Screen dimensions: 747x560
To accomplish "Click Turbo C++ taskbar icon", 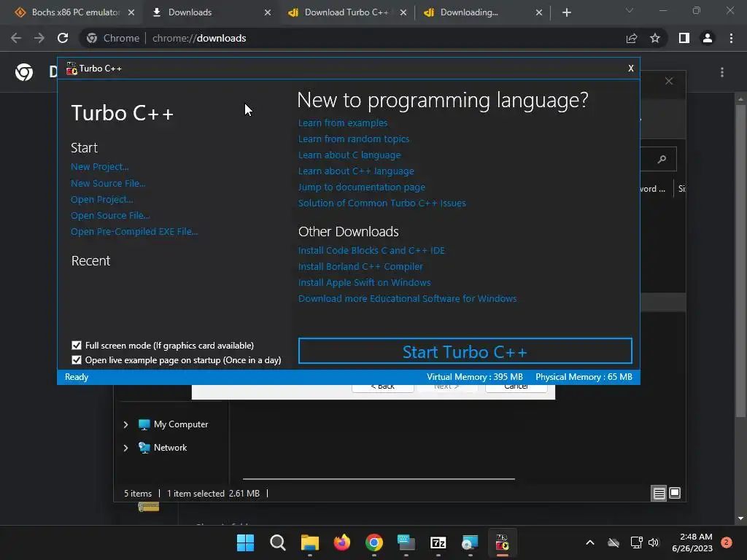I will pos(502,542).
